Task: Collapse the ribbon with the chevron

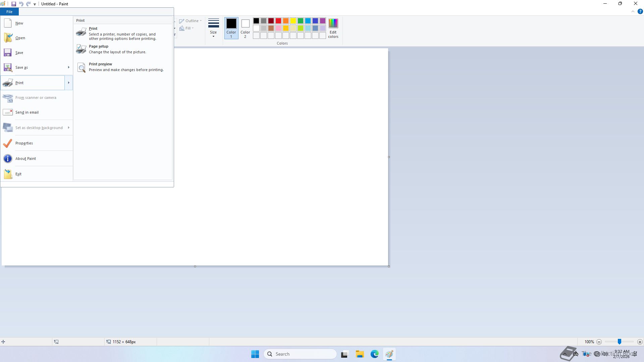Action: 633,11
